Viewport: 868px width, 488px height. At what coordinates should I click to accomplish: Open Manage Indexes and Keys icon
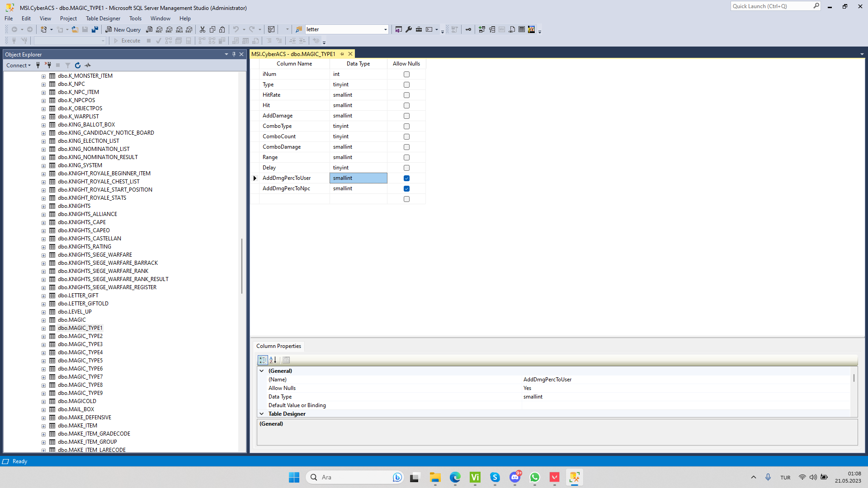tap(492, 29)
